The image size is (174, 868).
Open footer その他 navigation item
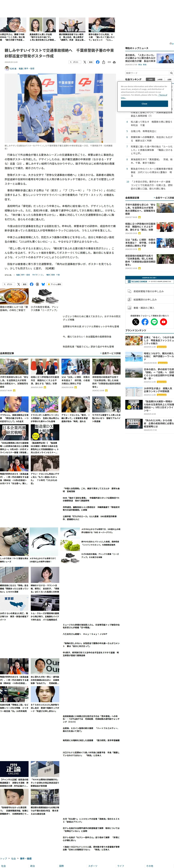(x=150, y=866)
